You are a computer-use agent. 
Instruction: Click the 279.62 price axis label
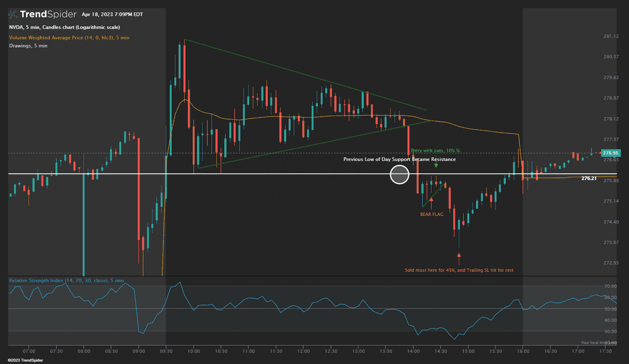pos(610,78)
